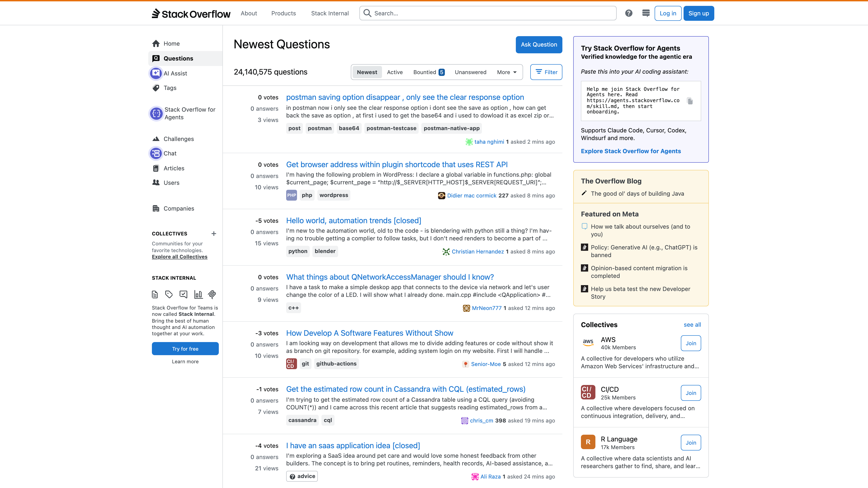Copy the agents prompt with copy icon
868x488 pixels.
[690, 101]
